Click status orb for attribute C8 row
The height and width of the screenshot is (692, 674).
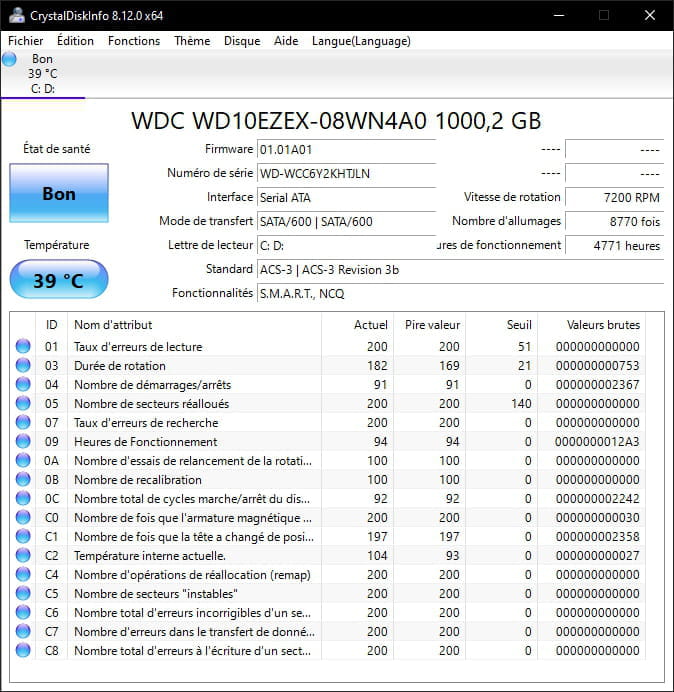(23, 650)
